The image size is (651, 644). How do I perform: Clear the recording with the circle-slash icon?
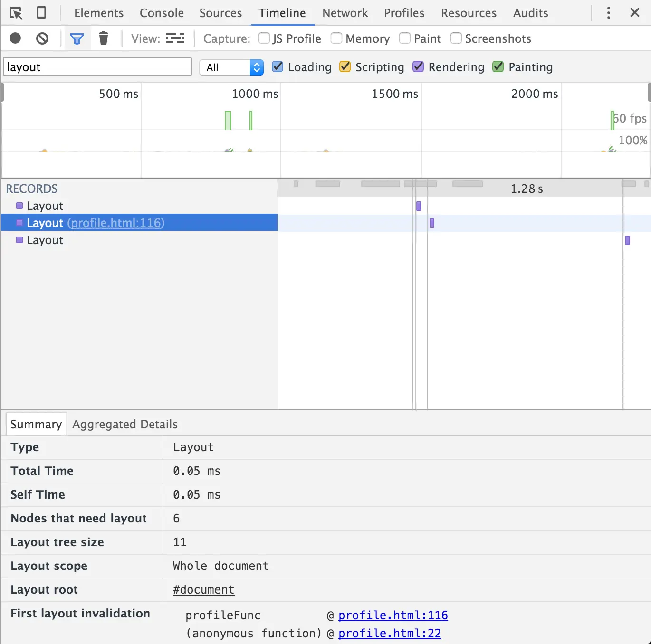coord(42,38)
